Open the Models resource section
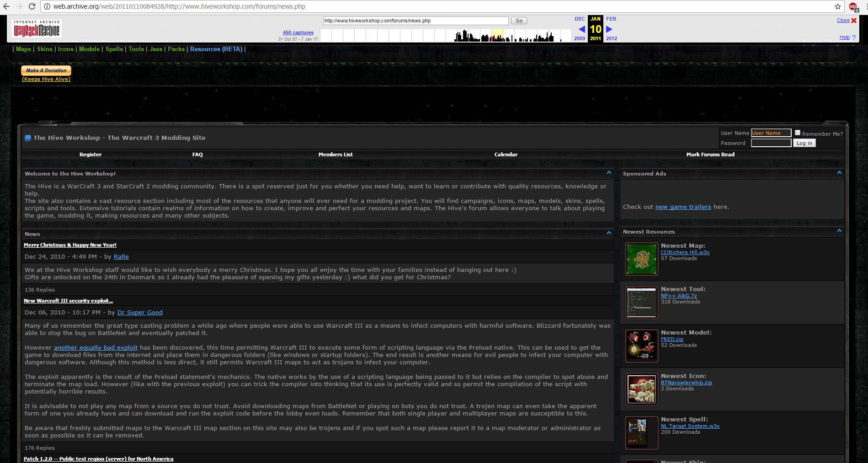The width and height of the screenshot is (868, 463). [89, 49]
